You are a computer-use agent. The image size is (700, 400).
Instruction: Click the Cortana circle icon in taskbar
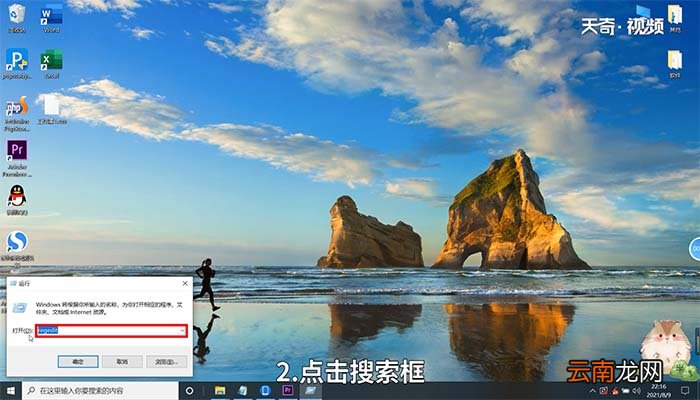(189, 391)
